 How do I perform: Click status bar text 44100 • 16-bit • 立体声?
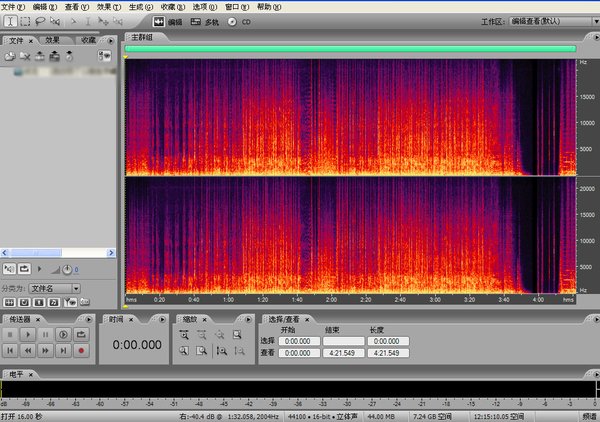pos(323,416)
